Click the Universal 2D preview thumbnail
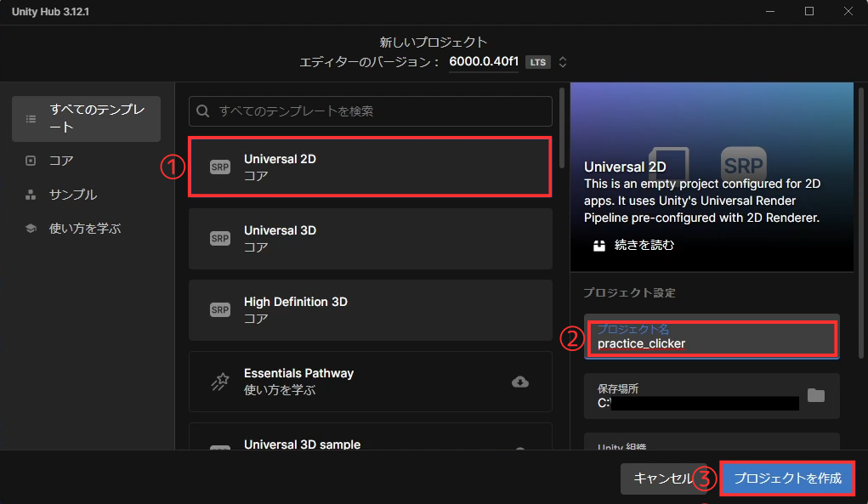This screenshot has height=504, width=868. [712, 177]
